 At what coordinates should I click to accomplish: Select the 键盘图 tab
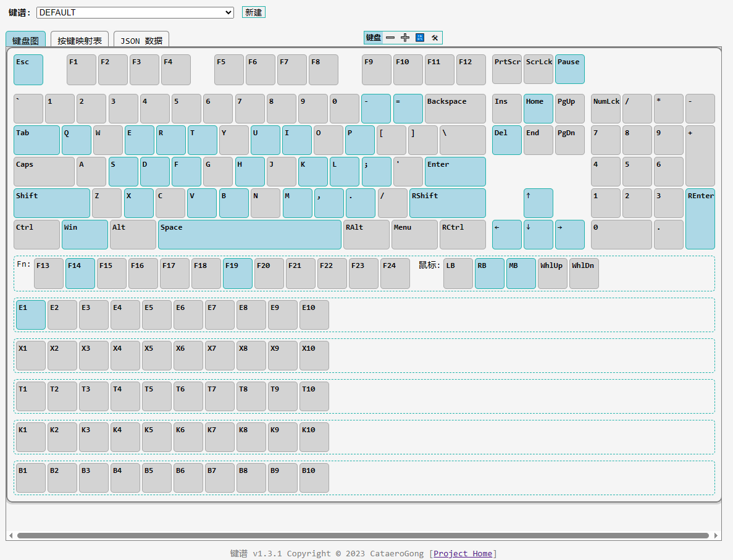(x=25, y=40)
